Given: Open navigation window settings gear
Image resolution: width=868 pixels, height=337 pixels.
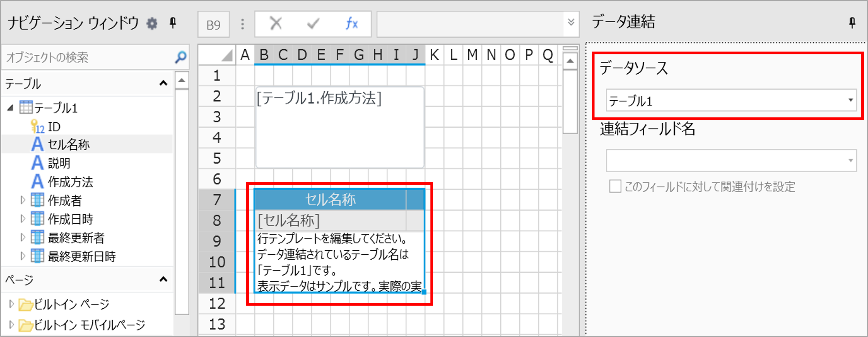Looking at the screenshot, I should click(x=152, y=24).
